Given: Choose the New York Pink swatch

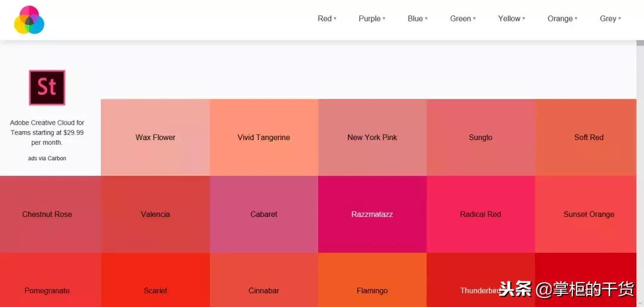Looking at the screenshot, I should 372,137.
